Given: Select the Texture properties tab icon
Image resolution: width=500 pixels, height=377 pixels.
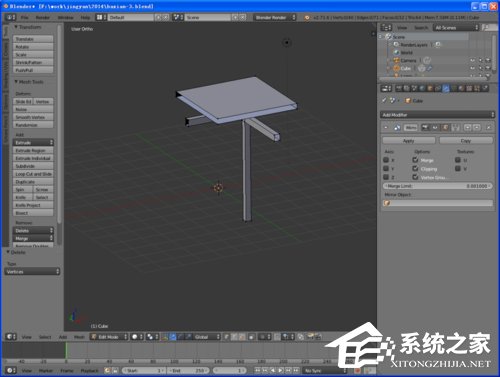Looking at the screenshot, I should coord(469,88).
